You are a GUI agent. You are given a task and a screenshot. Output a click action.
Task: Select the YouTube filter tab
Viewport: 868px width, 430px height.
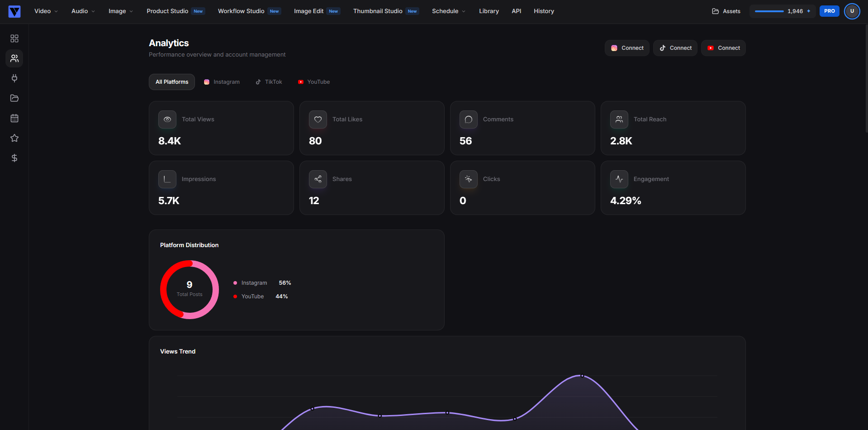point(314,82)
